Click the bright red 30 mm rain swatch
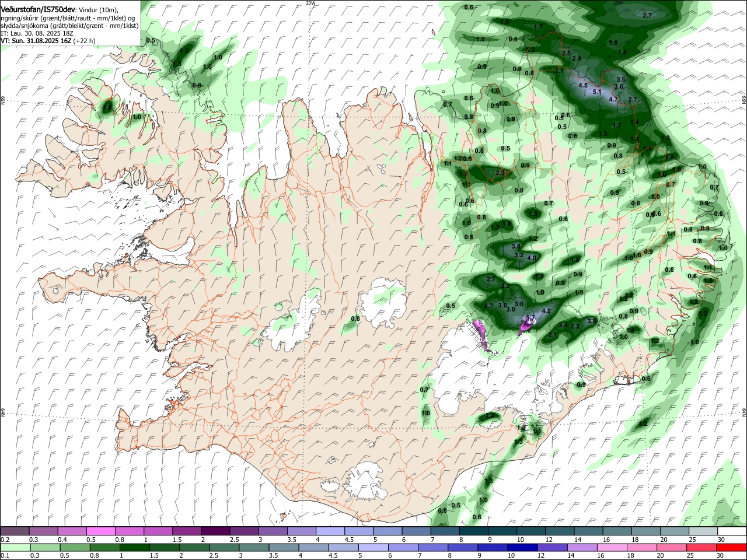This screenshot has width=747, height=560. tap(731, 547)
